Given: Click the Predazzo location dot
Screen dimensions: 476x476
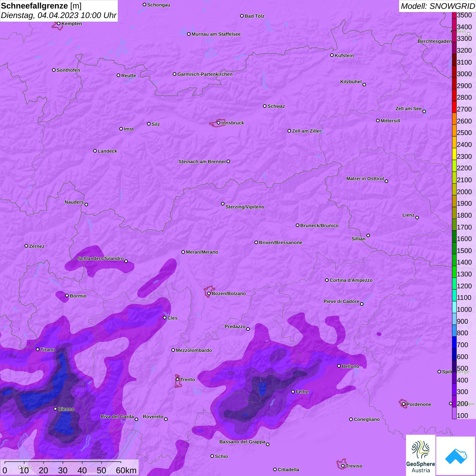Looking at the screenshot, I should coord(248,329).
